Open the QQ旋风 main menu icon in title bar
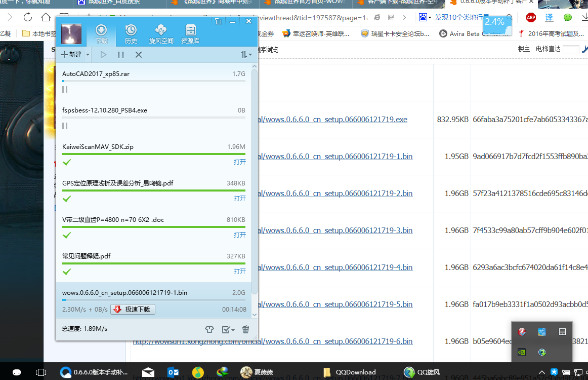The image size is (588, 380). 218,21
